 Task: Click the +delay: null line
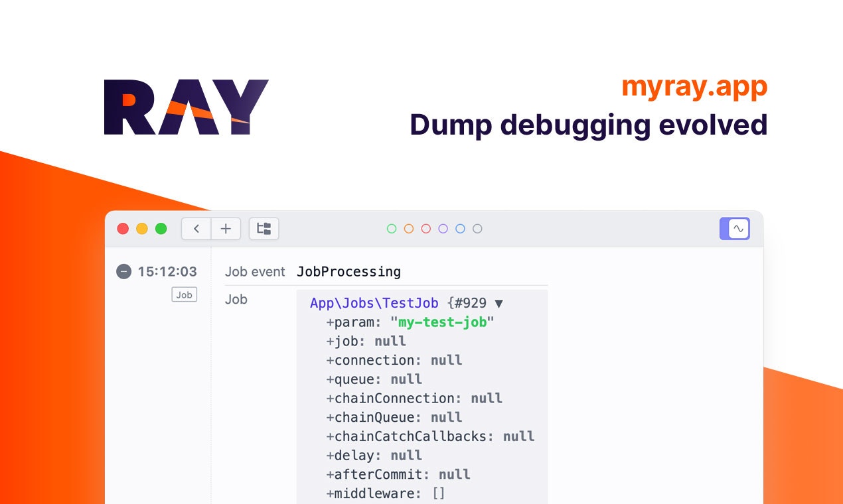click(374, 456)
